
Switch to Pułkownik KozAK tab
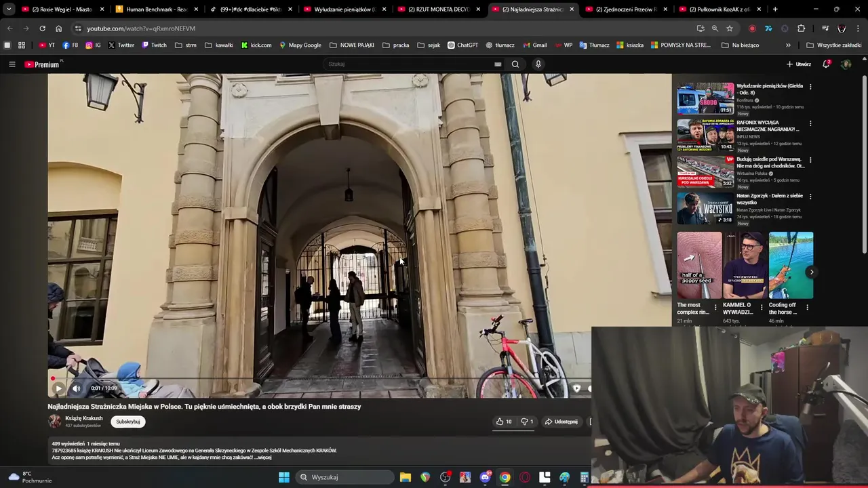coord(719,9)
